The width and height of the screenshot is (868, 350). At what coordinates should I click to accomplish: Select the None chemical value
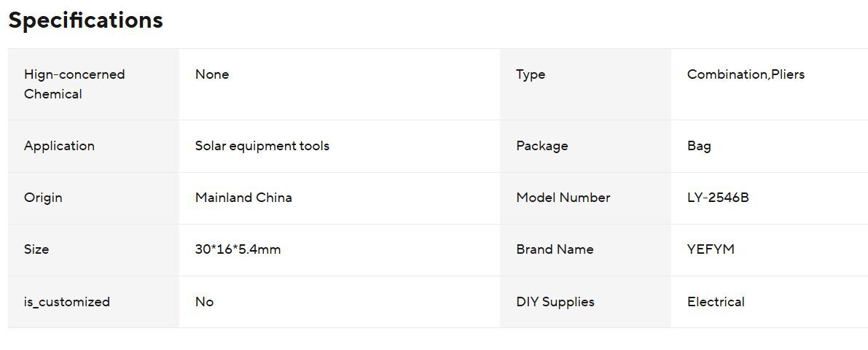[212, 74]
